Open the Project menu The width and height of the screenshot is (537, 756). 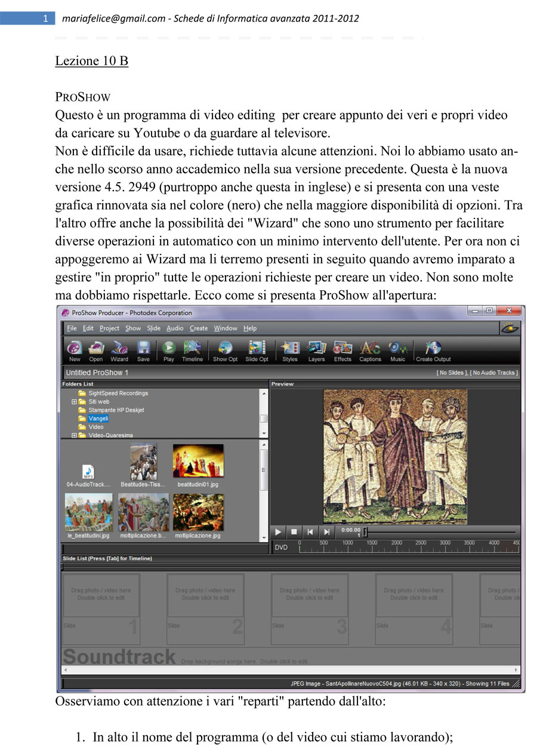110,328
